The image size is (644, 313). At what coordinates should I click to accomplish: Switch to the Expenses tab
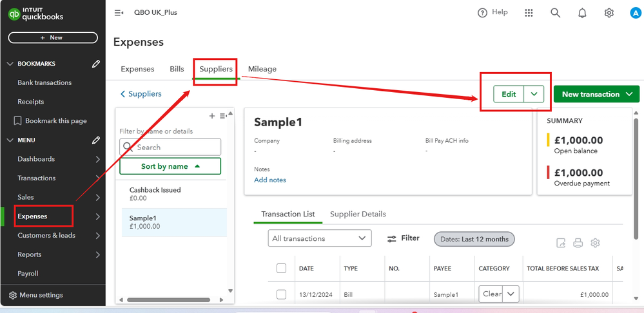pos(137,69)
